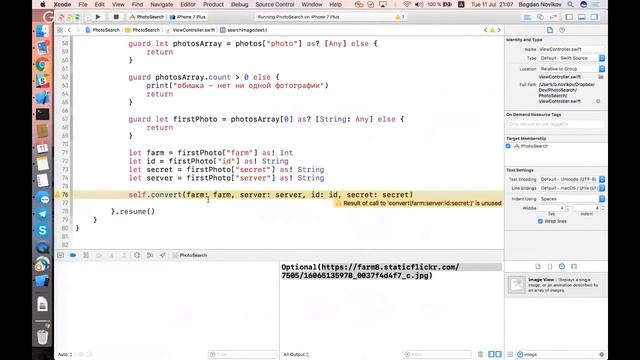The width and height of the screenshot is (640, 360).
Task: Open the Navigate menu
Action: tap(162, 4)
